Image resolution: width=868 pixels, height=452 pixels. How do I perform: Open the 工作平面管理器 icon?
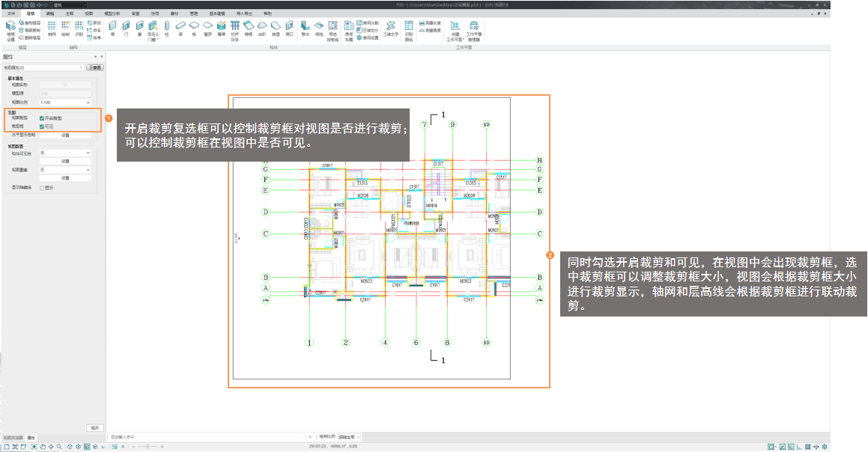(x=473, y=28)
